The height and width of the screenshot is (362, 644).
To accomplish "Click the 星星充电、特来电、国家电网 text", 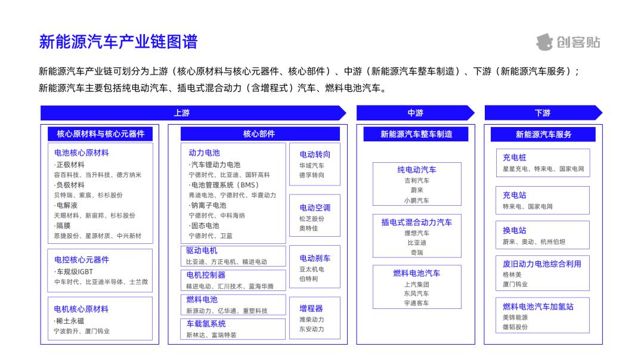I will (x=543, y=169).
